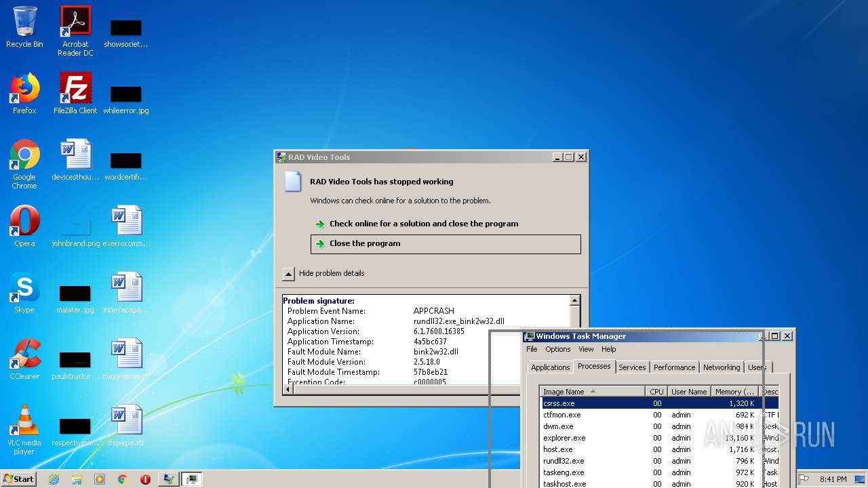The image size is (868, 488).
Task: Click the APPCRASH event name value
Action: [433, 311]
